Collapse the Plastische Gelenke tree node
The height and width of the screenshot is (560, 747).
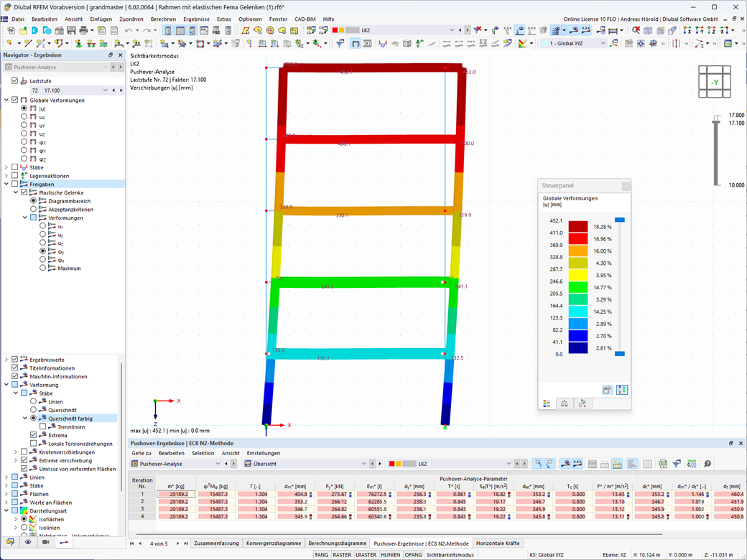pyautogui.click(x=16, y=192)
